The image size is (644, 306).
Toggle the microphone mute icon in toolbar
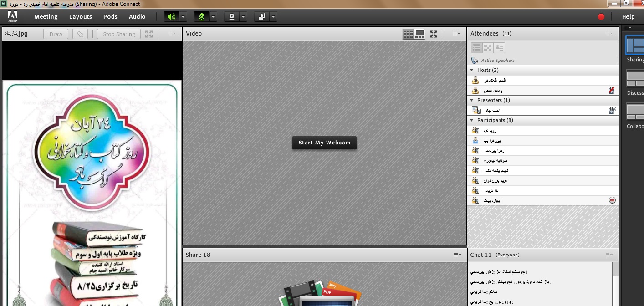201,17
